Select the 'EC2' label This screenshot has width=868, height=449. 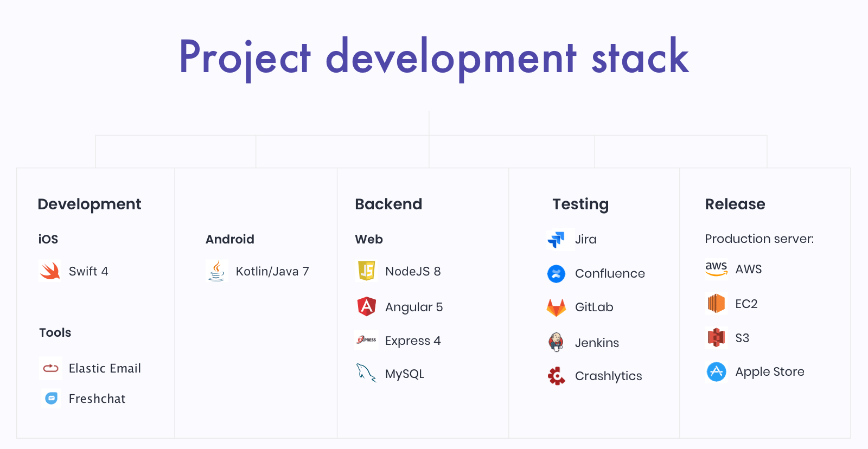(746, 304)
